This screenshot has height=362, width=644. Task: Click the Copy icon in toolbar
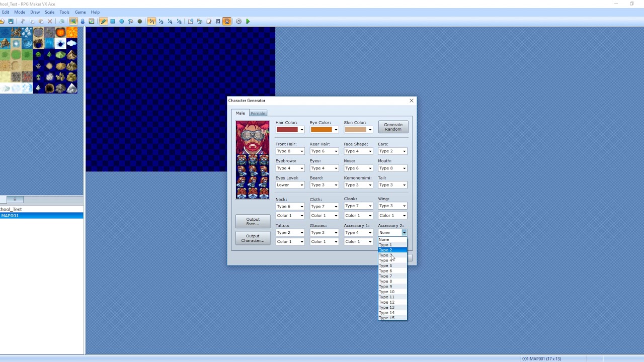coord(32,21)
